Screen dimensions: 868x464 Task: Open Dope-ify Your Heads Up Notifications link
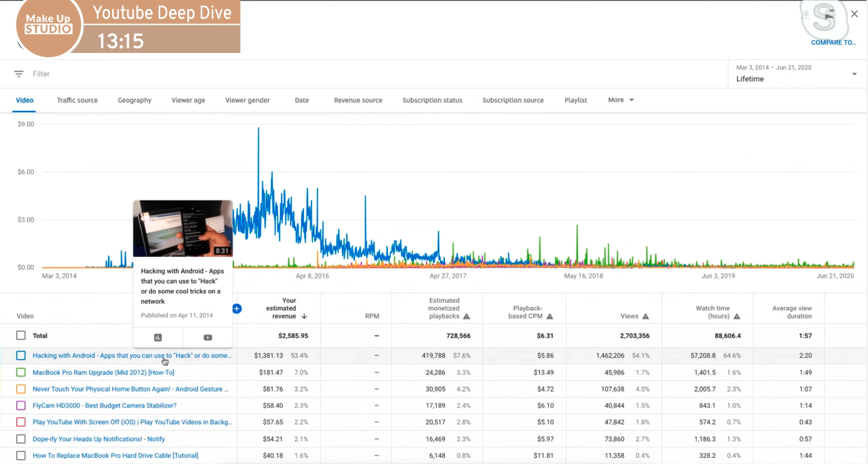tap(98, 439)
